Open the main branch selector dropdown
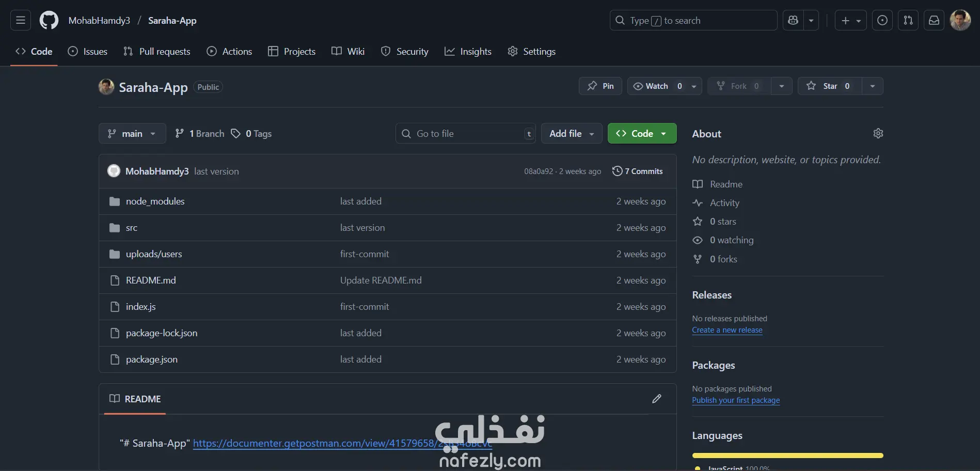 coord(132,133)
